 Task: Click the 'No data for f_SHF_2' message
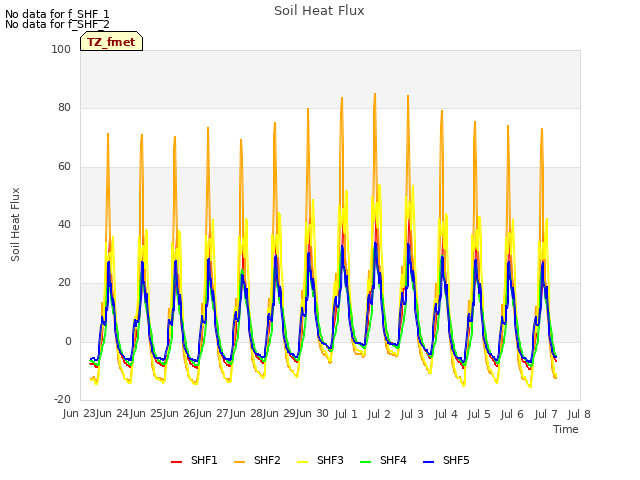[x=57, y=24]
